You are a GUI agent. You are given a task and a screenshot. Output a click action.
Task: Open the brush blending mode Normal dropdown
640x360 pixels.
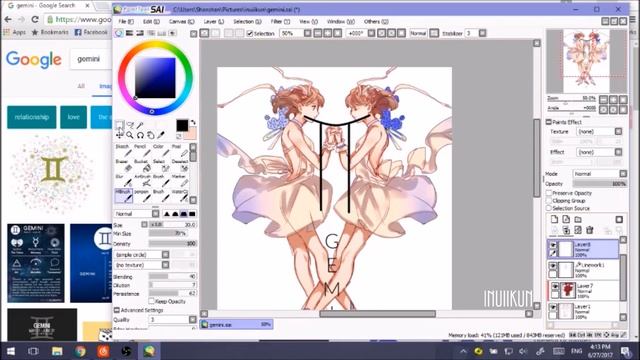137,214
